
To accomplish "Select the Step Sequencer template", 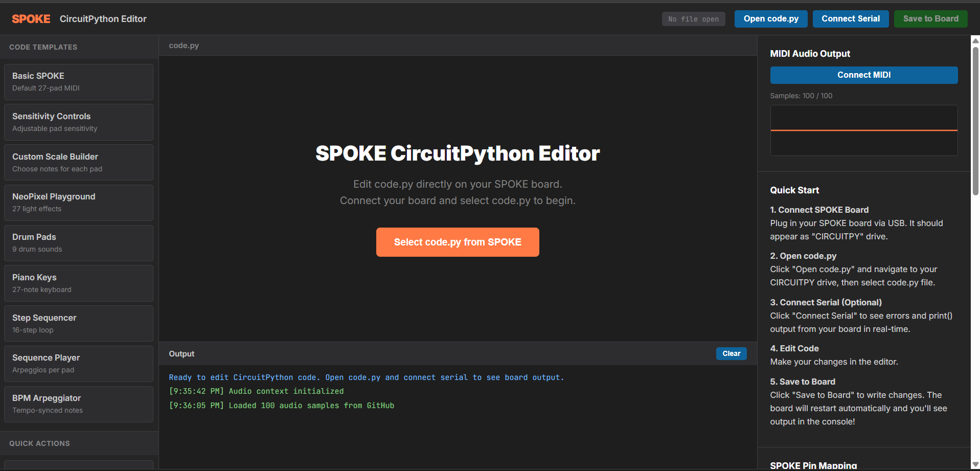I will point(79,324).
